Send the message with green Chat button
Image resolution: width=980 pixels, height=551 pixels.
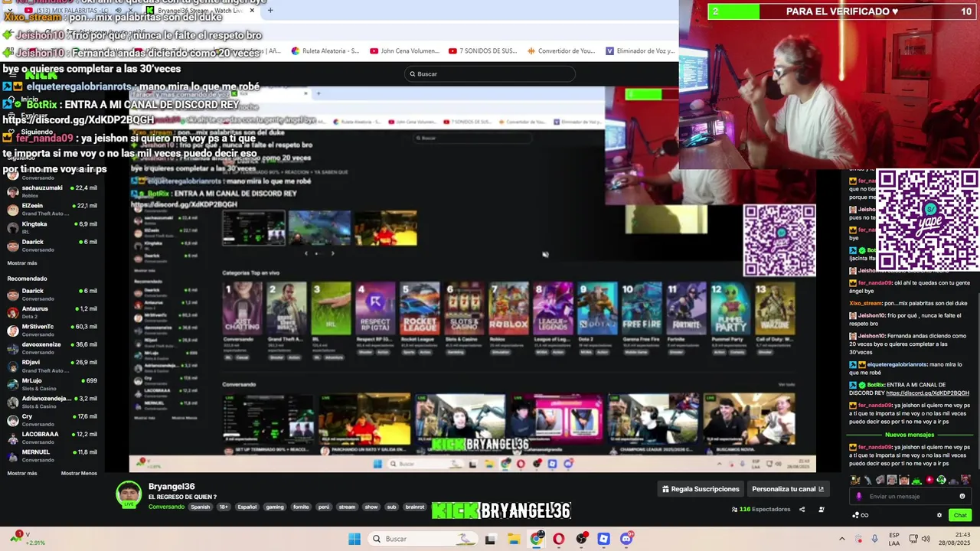(x=960, y=515)
